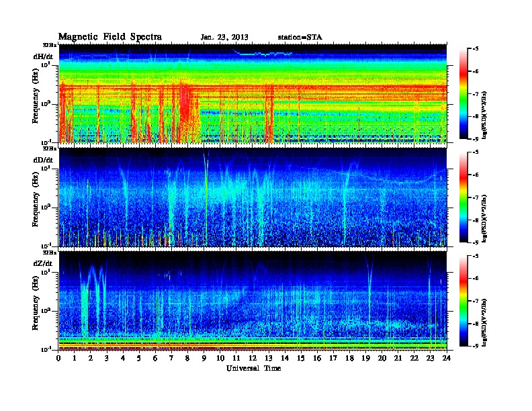Click hour "17" on the time axis

coord(334,358)
